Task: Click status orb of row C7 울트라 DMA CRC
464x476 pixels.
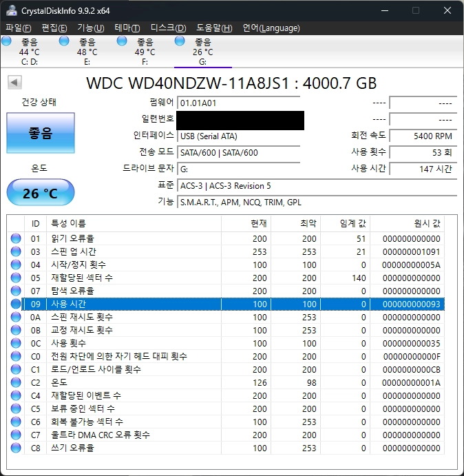Action: pos(16,435)
